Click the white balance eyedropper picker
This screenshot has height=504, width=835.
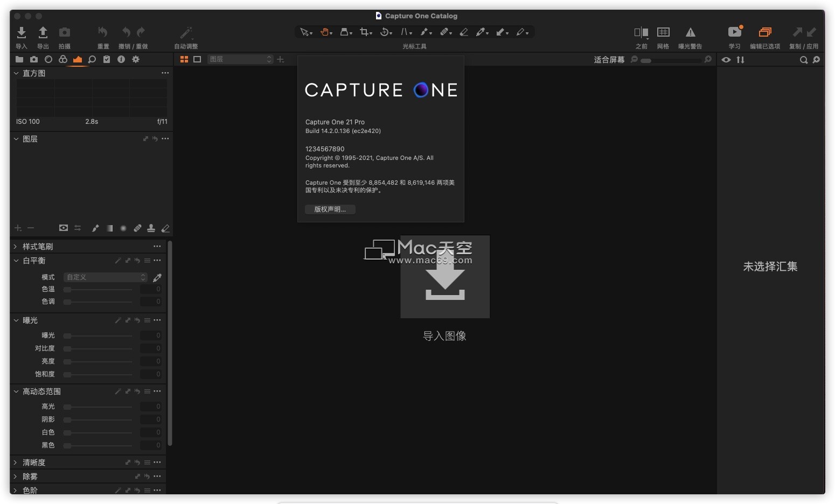pos(157,277)
